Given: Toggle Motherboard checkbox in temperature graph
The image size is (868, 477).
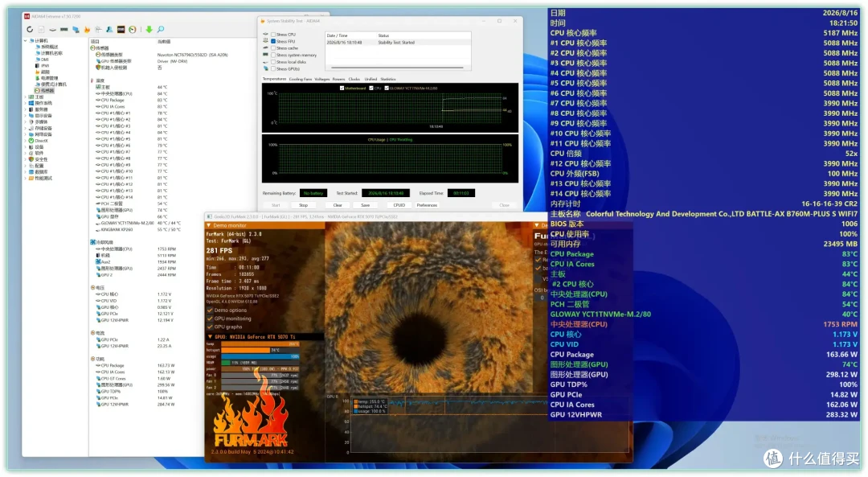Looking at the screenshot, I should (342, 88).
